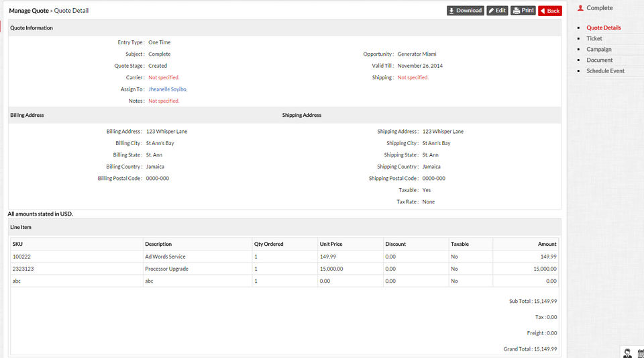This screenshot has height=358, width=644.
Task: Select Quote Stage value Created
Action: click(x=157, y=66)
